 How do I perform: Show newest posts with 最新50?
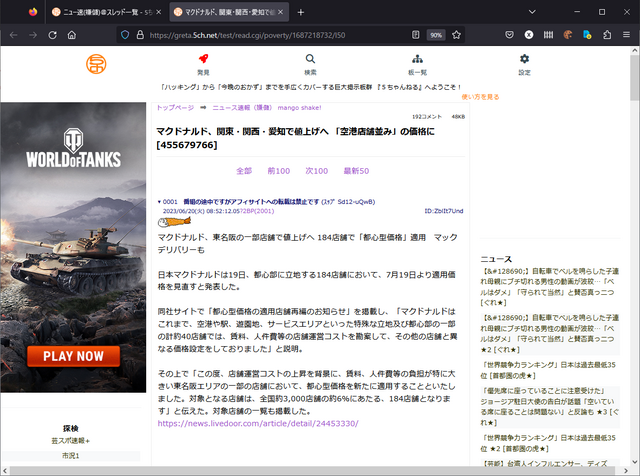tap(356, 171)
